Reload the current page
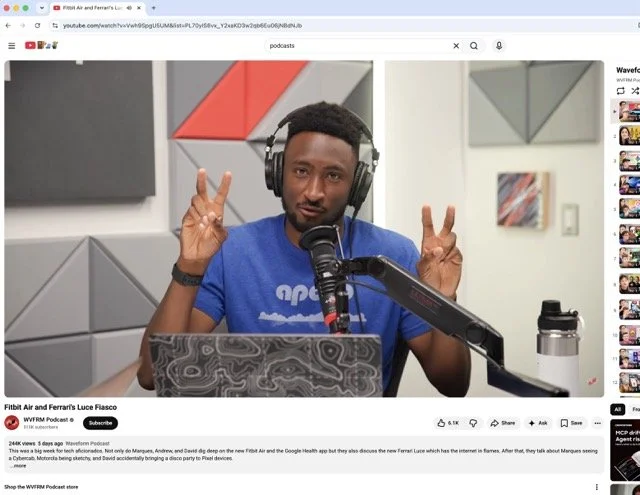 coord(37,25)
